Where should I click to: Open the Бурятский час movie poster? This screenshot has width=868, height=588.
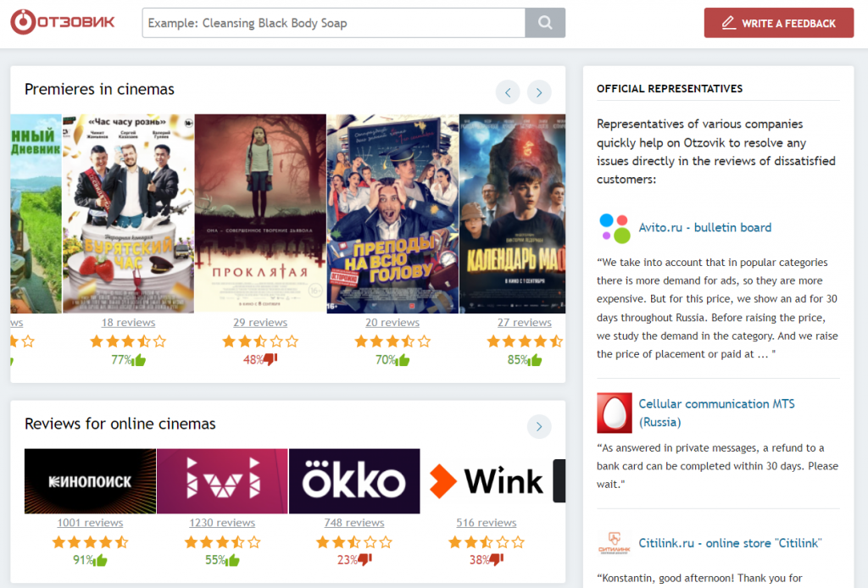tap(129, 214)
